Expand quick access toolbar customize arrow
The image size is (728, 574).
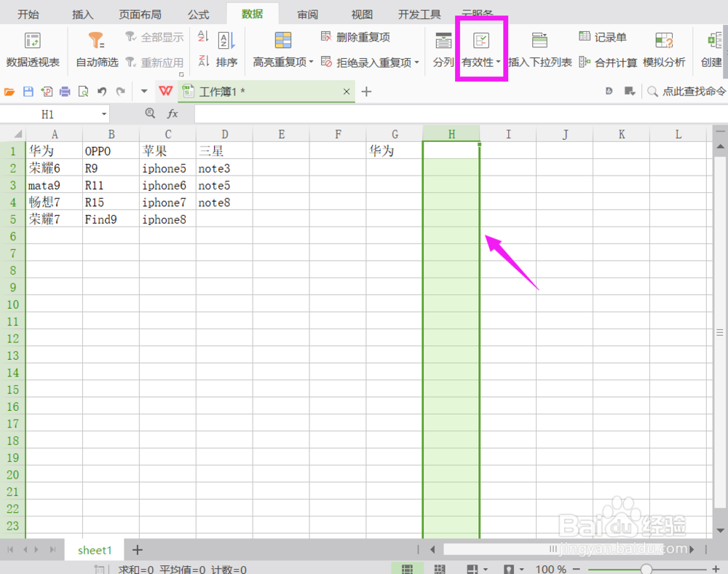[144, 92]
